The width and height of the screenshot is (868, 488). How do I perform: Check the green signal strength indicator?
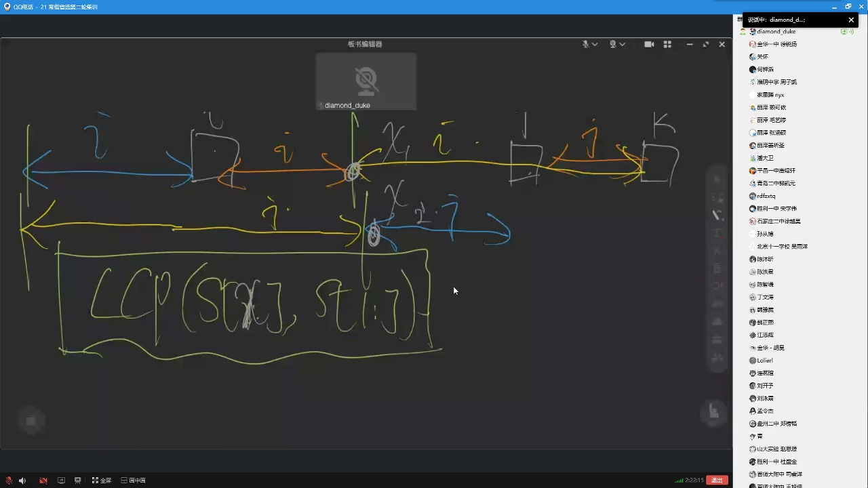(679, 481)
